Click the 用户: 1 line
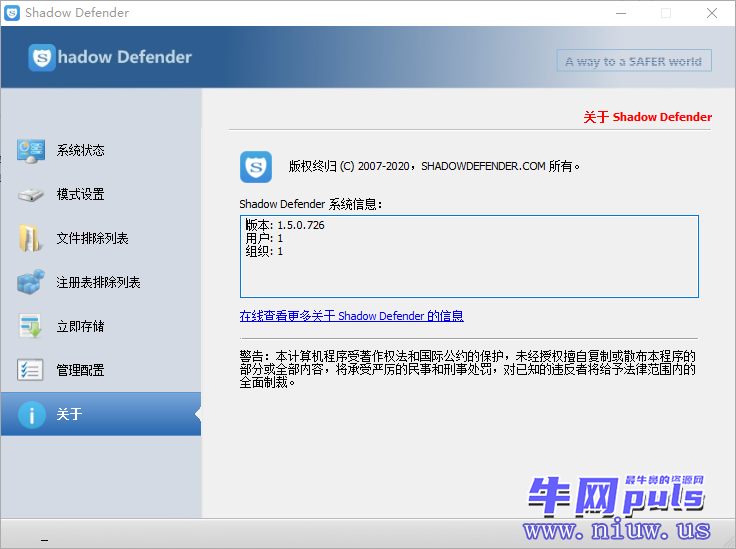 click(x=264, y=238)
